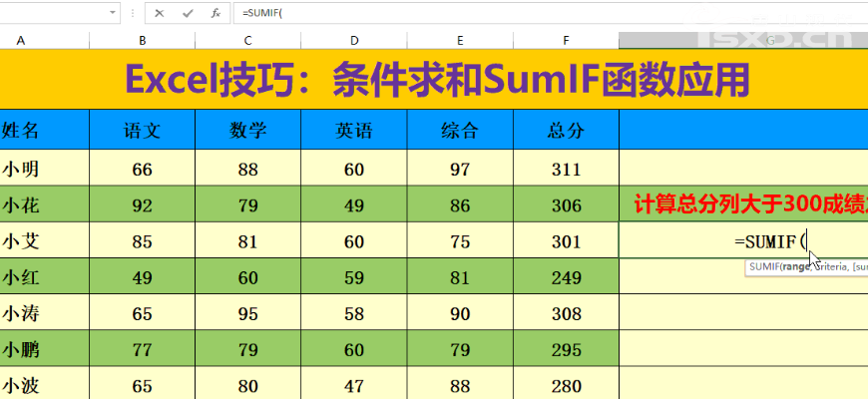Select the cell containing name 小花
The height and width of the screenshot is (399, 868).
[45, 205]
